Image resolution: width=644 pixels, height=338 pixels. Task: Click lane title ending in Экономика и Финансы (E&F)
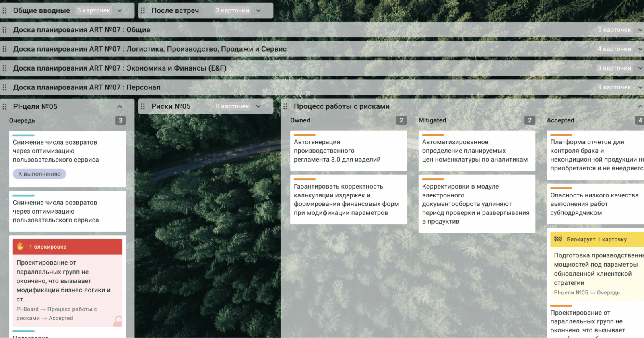pyautogui.click(x=120, y=68)
